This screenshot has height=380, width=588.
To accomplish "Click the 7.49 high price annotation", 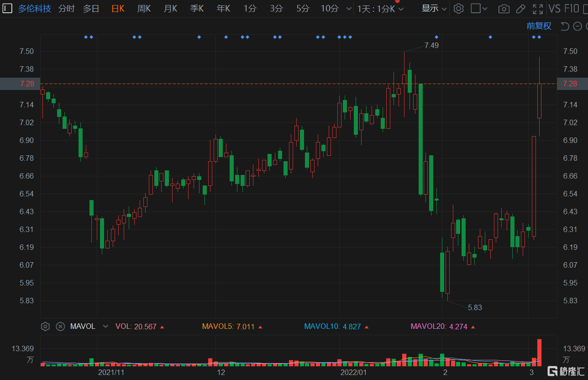I will point(431,45).
